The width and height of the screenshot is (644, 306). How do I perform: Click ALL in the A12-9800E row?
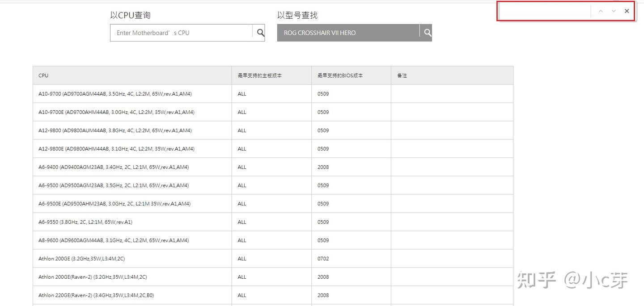pos(242,149)
